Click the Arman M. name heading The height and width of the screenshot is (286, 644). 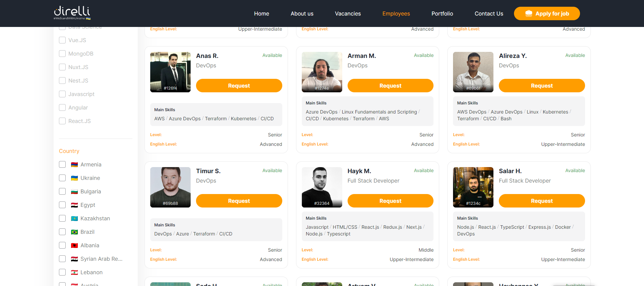tap(362, 56)
